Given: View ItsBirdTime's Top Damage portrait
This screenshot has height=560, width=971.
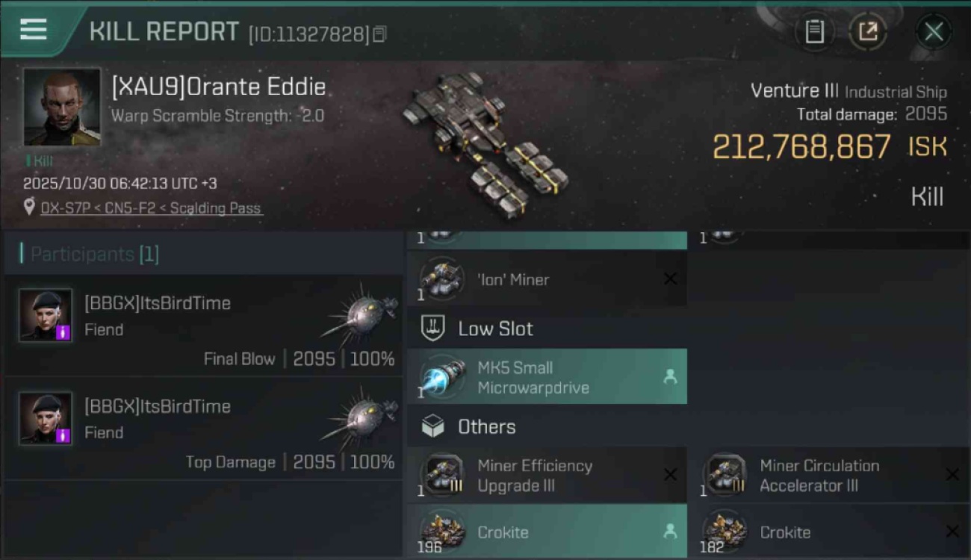Looking at the screenshot, I should [x=46, y=418].
